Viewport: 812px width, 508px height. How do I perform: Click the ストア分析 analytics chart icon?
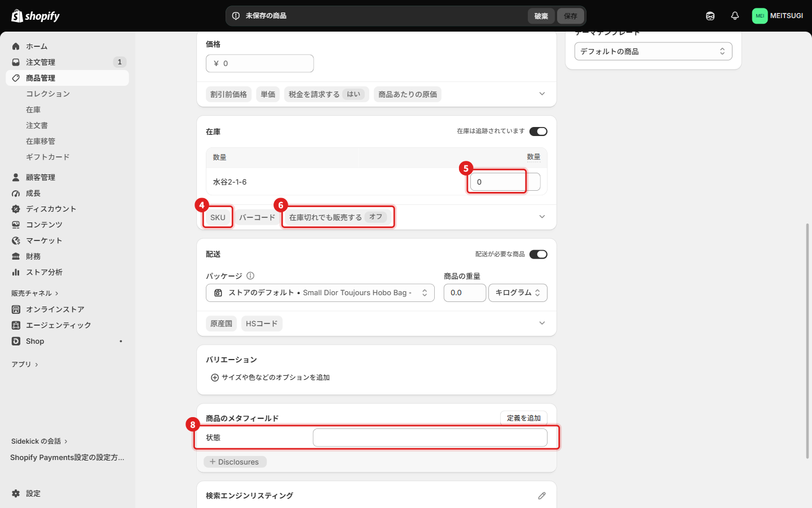coord(16,272)
